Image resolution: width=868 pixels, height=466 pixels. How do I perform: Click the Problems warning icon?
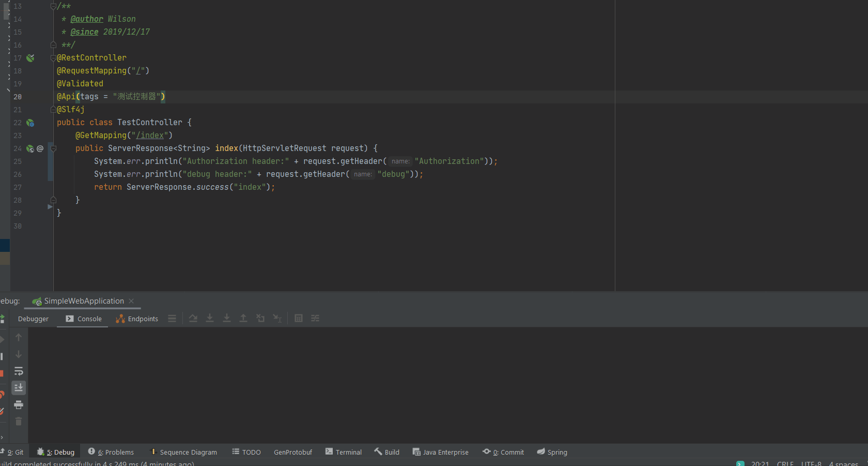91,452
